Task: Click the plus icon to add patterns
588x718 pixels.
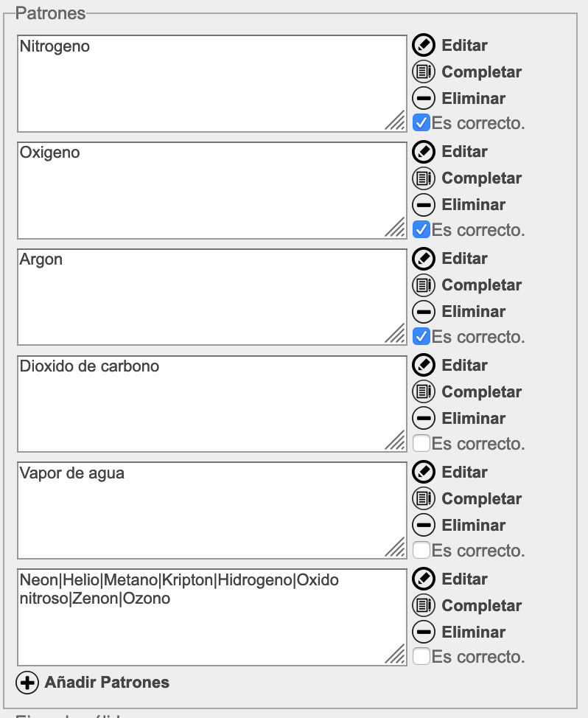Action: pyautogui.click(x=27, y=683)
